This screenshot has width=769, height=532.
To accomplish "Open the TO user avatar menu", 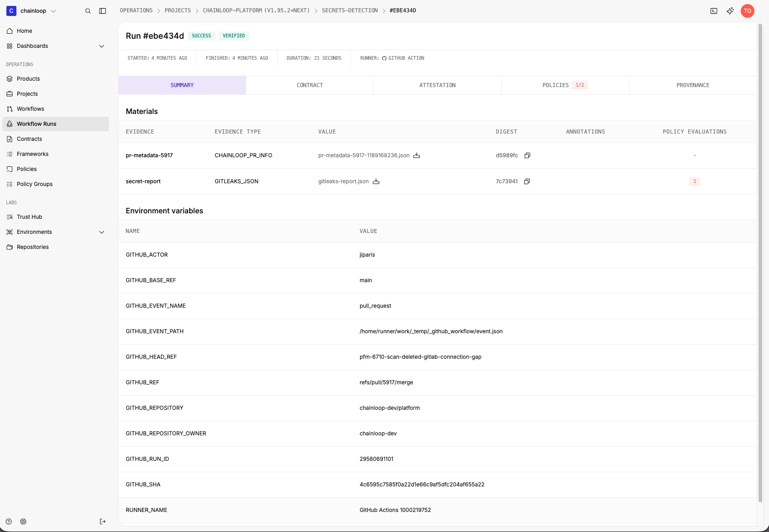I will pyautogui.click(x=748, y=11).
